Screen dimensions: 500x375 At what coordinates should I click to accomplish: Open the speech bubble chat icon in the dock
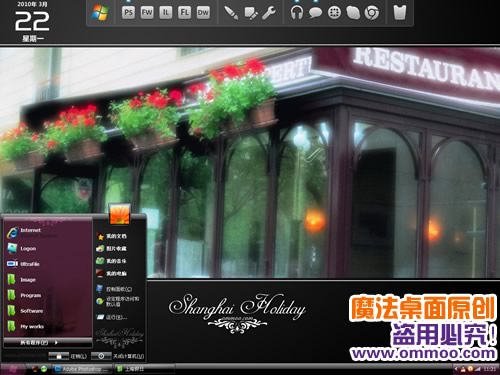pos(315,13)
